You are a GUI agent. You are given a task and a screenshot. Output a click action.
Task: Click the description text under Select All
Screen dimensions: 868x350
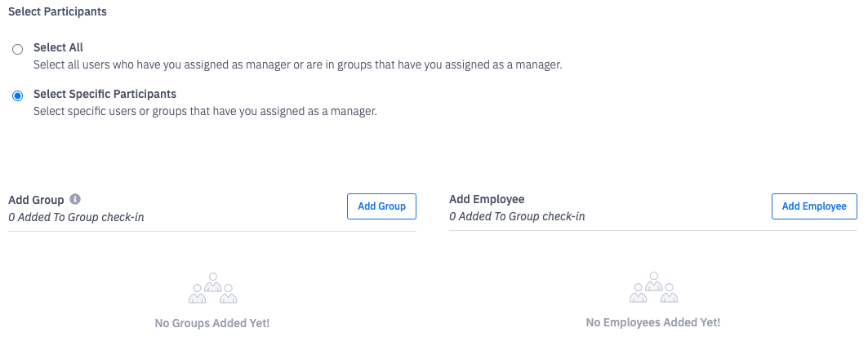pyautogui.click(x=297, y=64)
